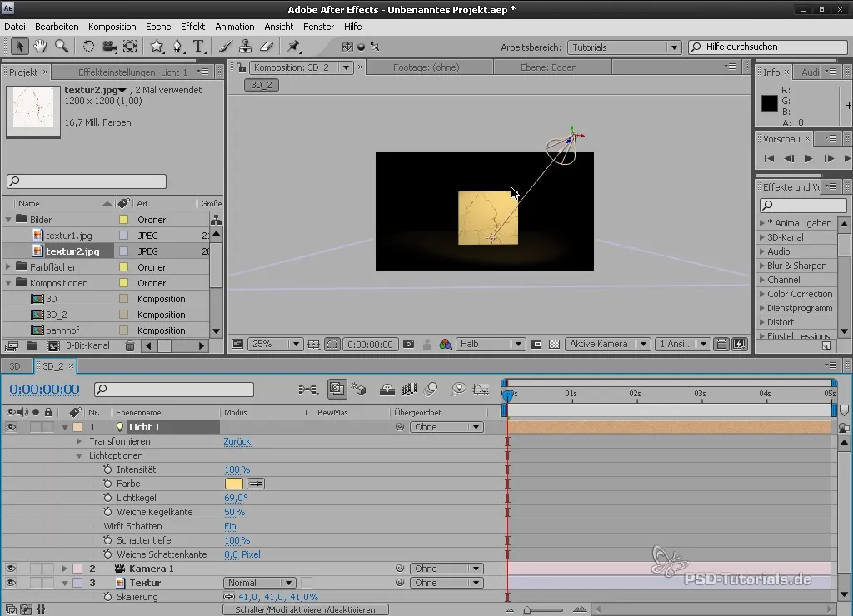Click the trash icon in Projekt panel
Screen dimensions: 853x616
130,345
